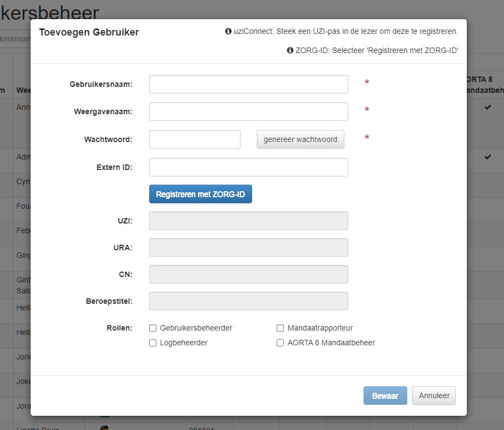Click the Toevoegen Gebruiker dialog title
Screen dimensions: 504x430
tap(89, 32)
